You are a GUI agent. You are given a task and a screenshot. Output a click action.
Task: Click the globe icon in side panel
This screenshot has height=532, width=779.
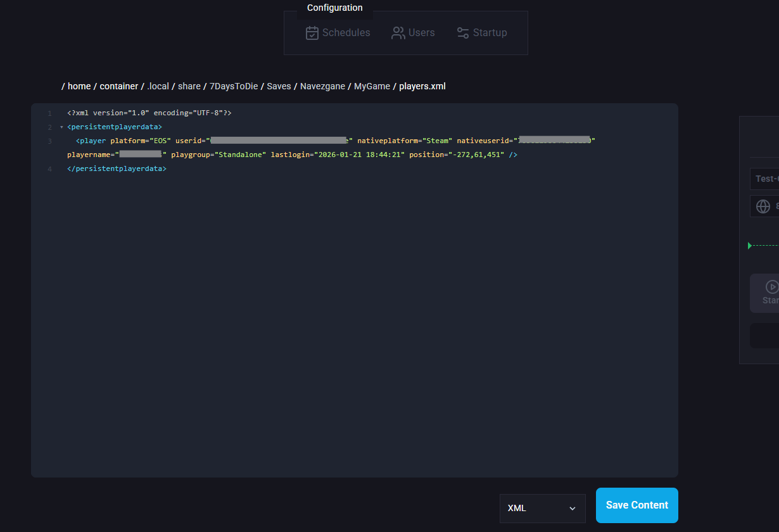(x=763, y=206)
